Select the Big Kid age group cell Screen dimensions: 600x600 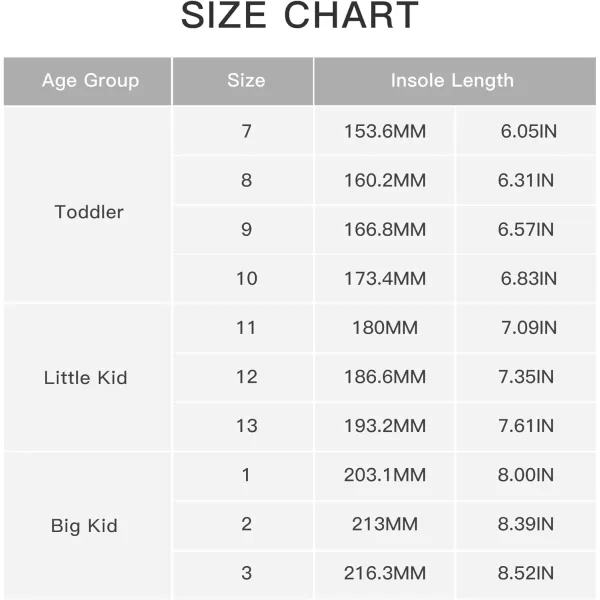pyautogui.click(x=84, y=526)
